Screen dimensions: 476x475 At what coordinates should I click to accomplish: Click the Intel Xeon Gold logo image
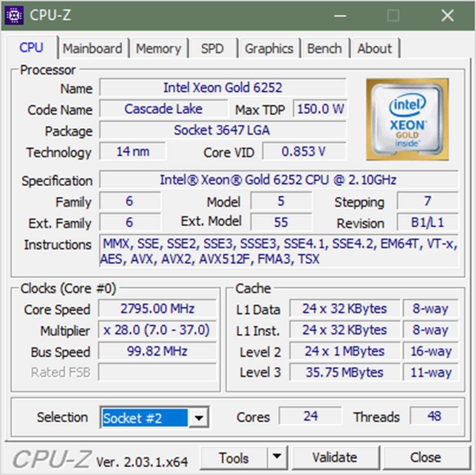[x=407, y=119]
